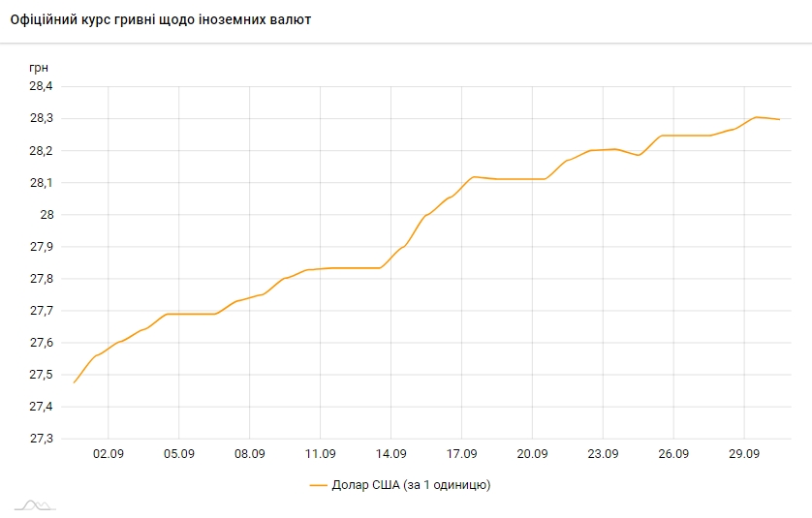
Task: Click the orange legend line marker
Action: point(319,485)
